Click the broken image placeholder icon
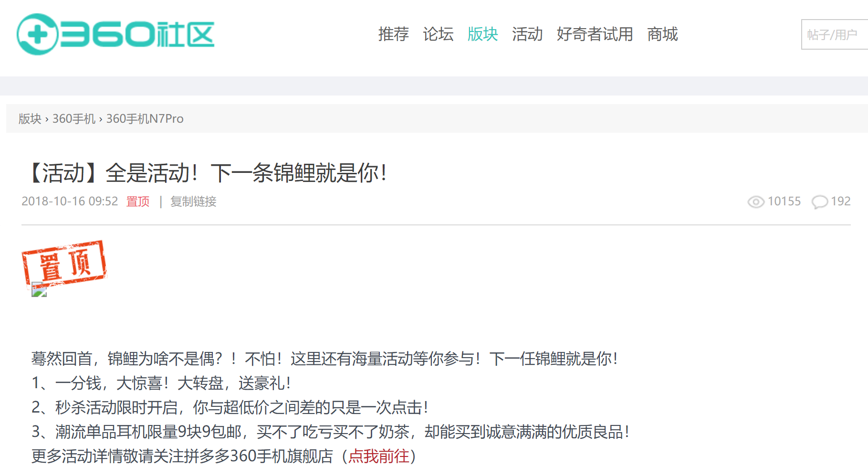Viewport: 868px width, 467px height. point(39,290)
